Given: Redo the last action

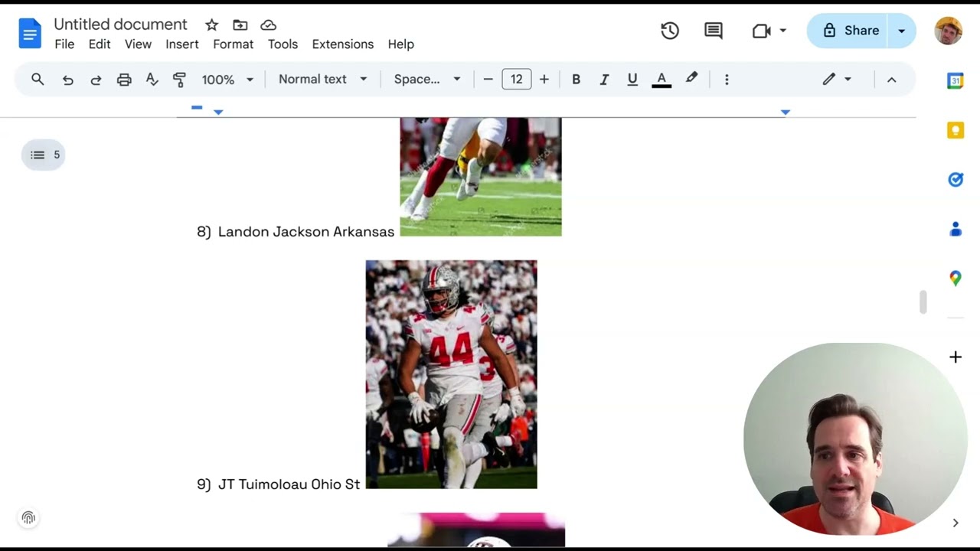Looking at the screenshot, I should tap(96, 80).
